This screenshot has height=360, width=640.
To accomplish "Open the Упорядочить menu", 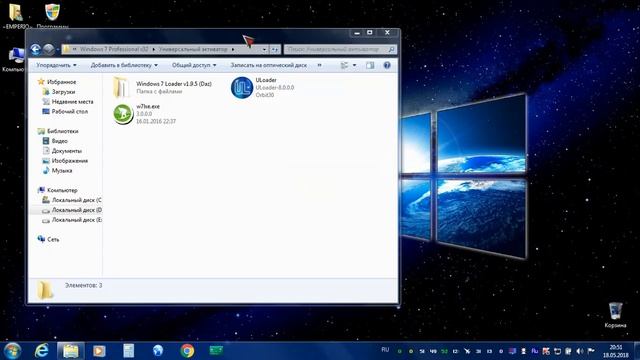I will (56, 65).
